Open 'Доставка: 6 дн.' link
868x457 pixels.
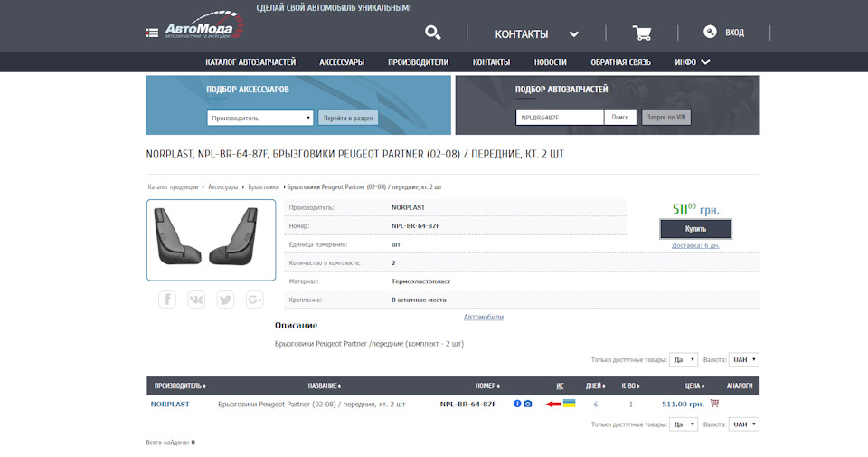695,245
